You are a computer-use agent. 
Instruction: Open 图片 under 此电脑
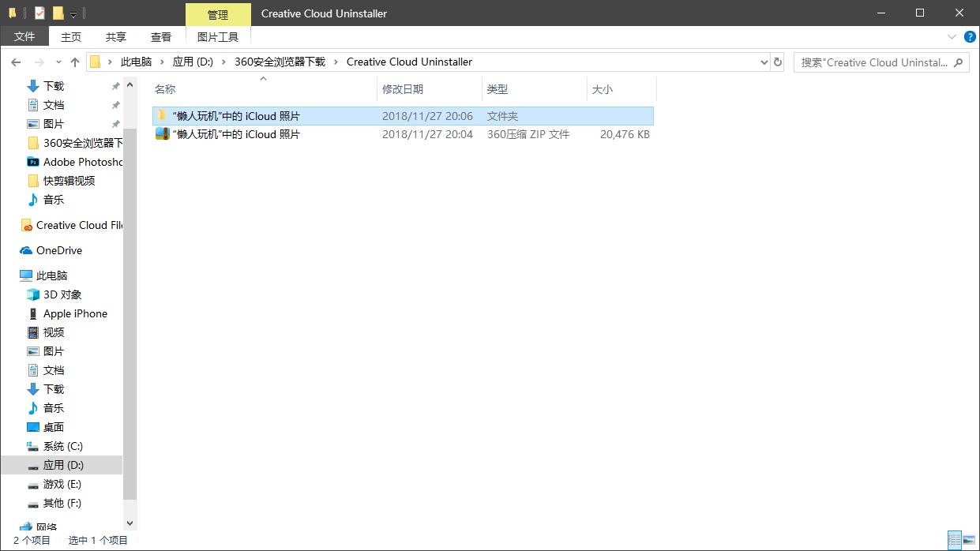pyautogui.click(x=54, y=351)
